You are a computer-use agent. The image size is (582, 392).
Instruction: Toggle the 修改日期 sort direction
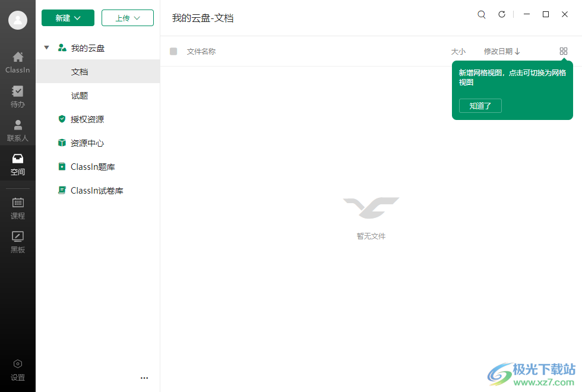tap(502, 51)
